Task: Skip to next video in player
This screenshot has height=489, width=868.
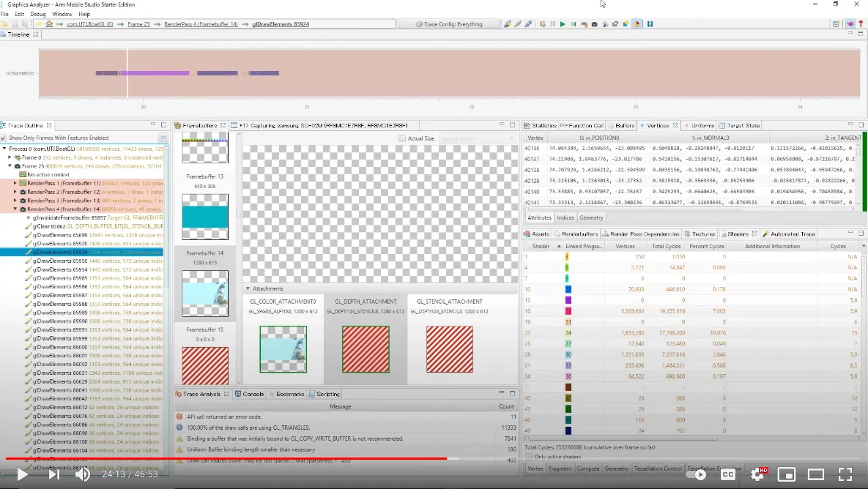Action: click(x=54, y=474)
